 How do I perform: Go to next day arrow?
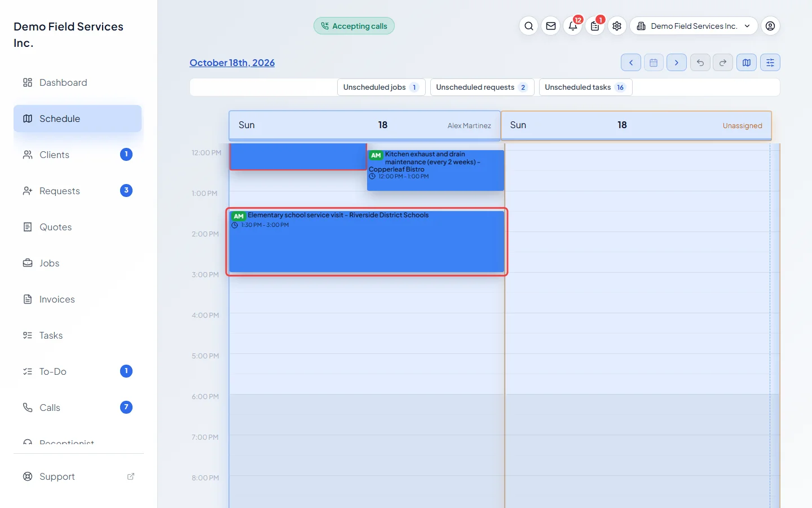677,63
